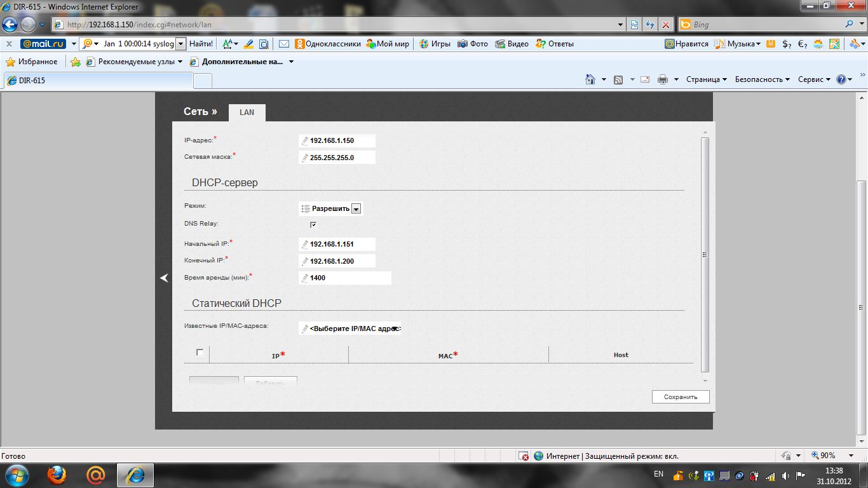Click the Bing search magnifier icon
Image resolution: width=868 pixels, height=488 pixels.
tap(850, 24)
